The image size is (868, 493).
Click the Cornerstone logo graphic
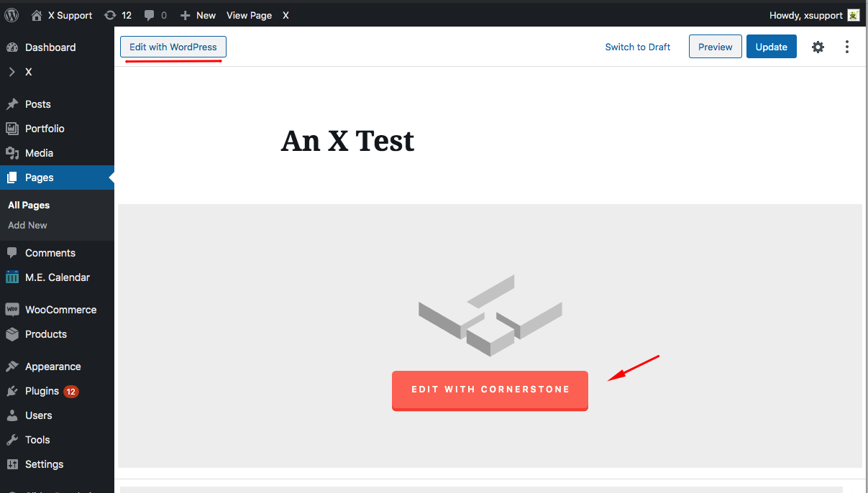click(490, 315)
